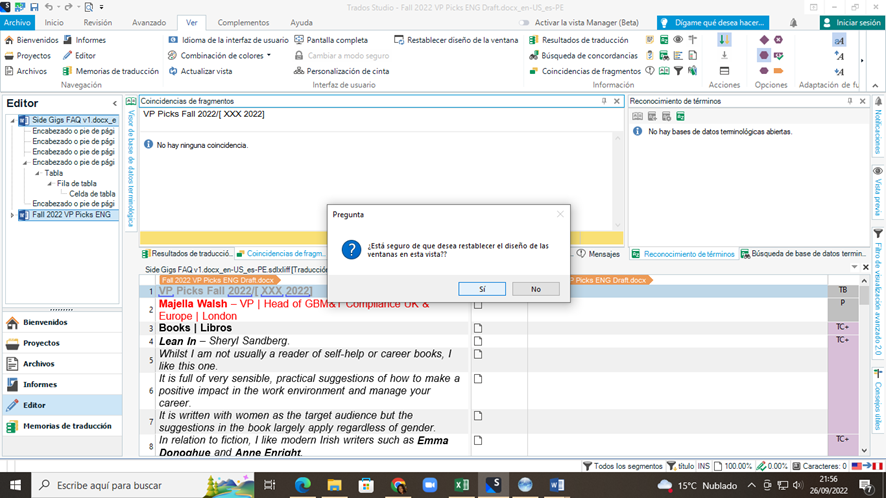Image resolution: width=886 pixels, height=498 pixels.
Task: Click the Windows Start button
Action: pyautogui.click(x=15, y=485)
